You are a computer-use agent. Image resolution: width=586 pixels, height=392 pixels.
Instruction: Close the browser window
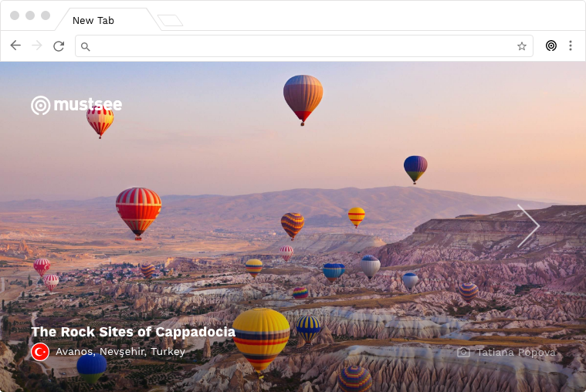(x=15, y=15)
